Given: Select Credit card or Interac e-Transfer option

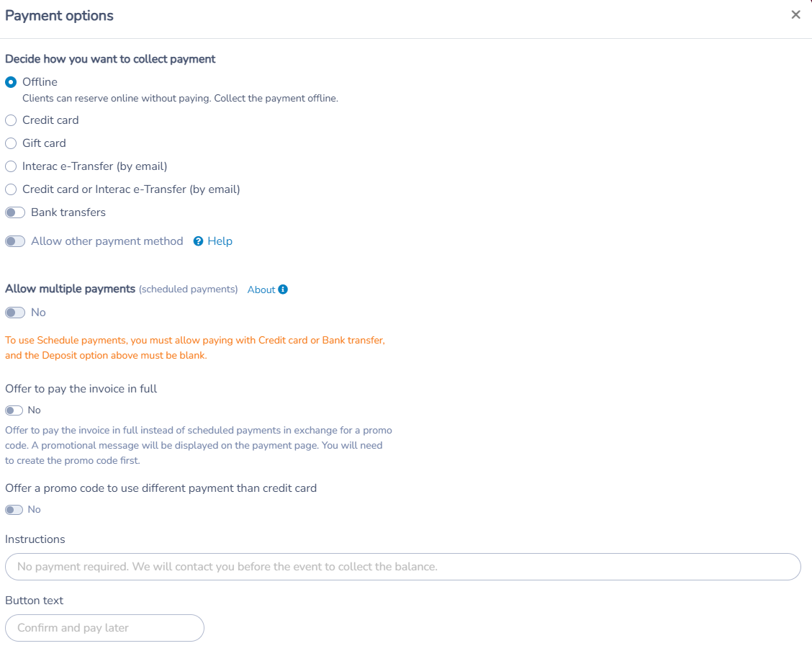Looking at the screenshot, I should pos(11,189).
